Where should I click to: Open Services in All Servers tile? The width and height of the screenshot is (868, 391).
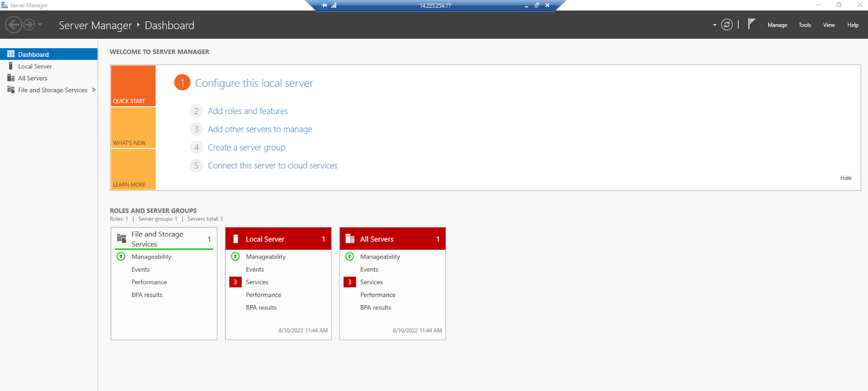point(372,282)
